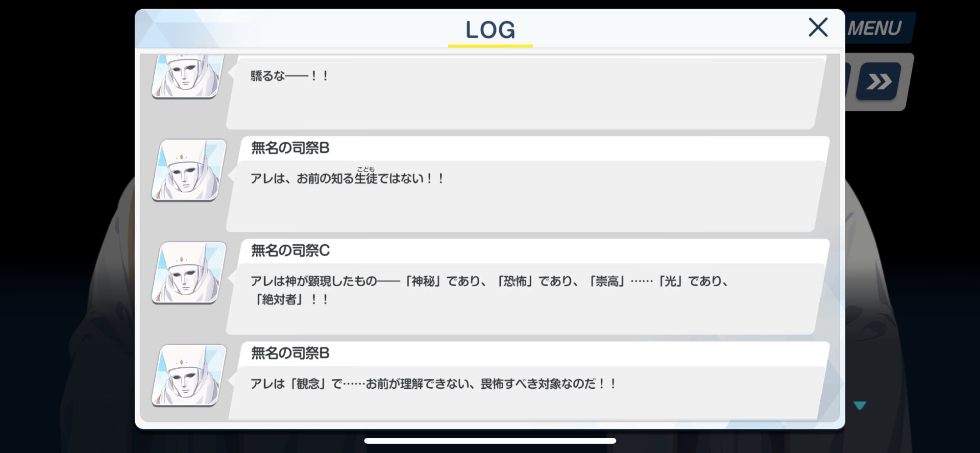Tap 無名の司祭B name above 観念 message
This screenshot has width=980, height=453.
coord(290,353)
